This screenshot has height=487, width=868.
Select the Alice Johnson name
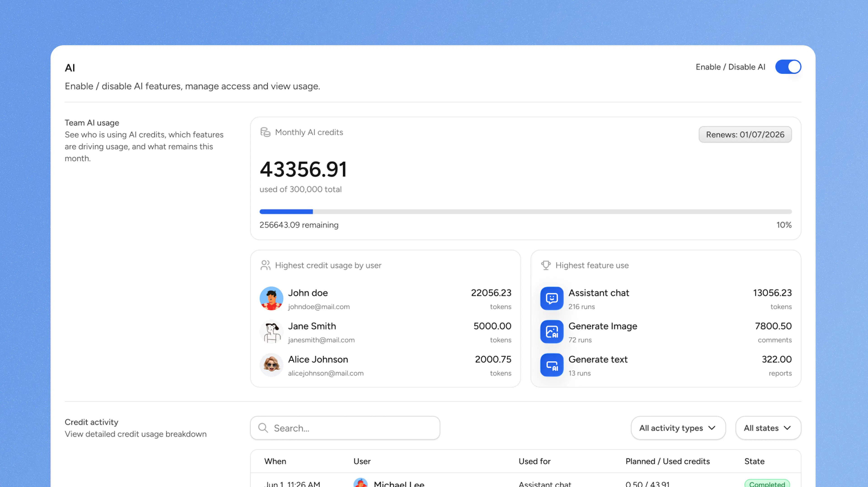[318, 360]
